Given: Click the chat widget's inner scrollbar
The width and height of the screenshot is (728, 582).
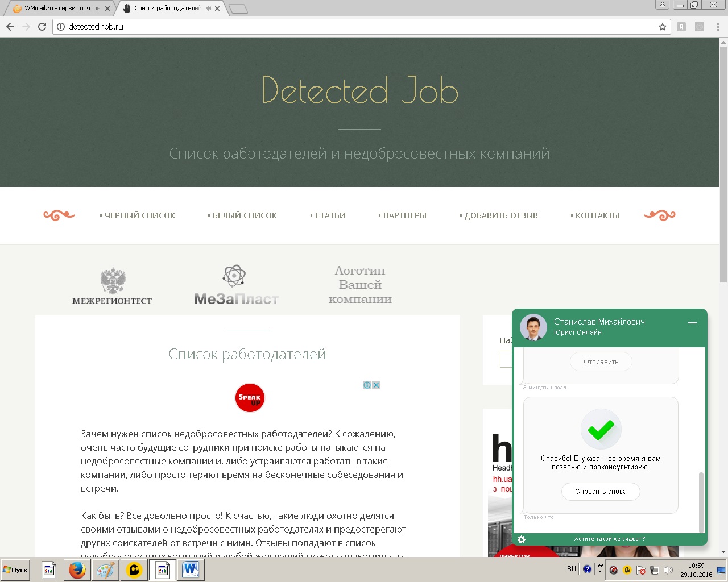Looking at the screenshot, I should tap(701, 502).
